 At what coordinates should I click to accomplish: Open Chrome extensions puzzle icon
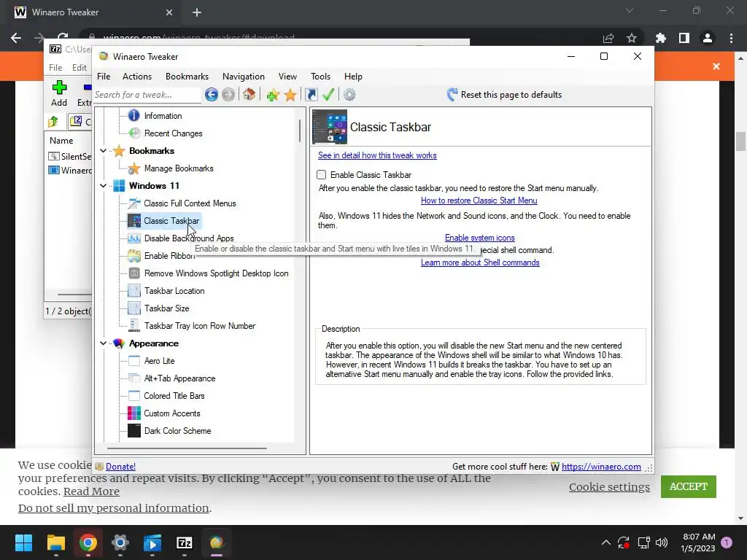pos(661,38)
